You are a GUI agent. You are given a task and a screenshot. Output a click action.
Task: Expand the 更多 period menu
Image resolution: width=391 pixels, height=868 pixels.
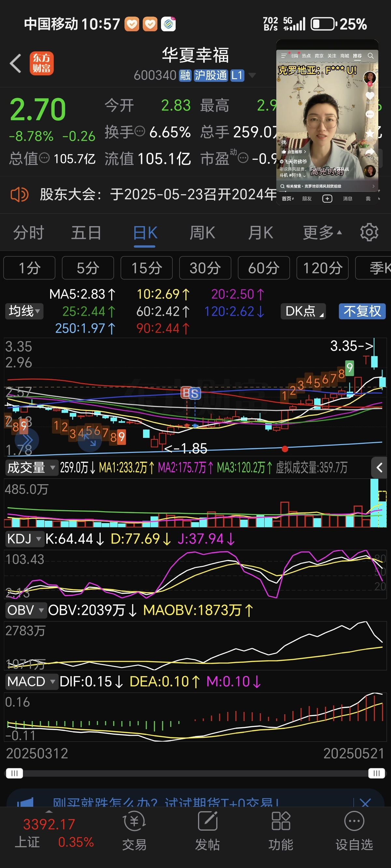click(x=322, y=233)
